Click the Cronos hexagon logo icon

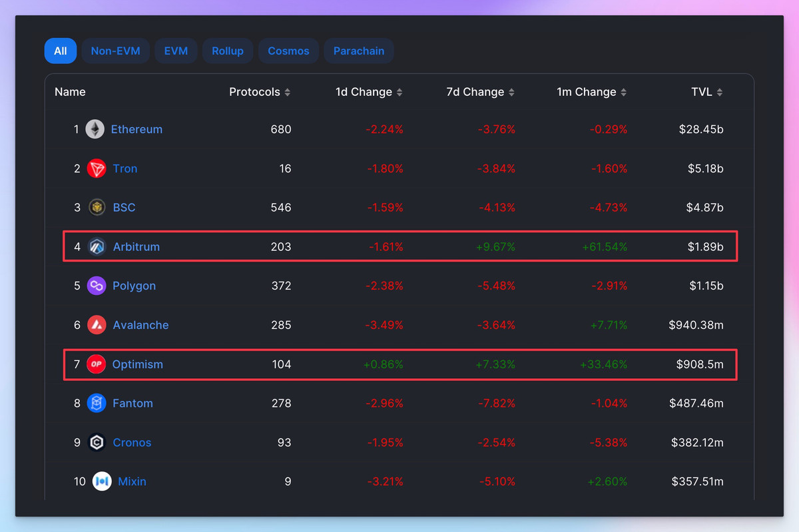click(97, 443)
